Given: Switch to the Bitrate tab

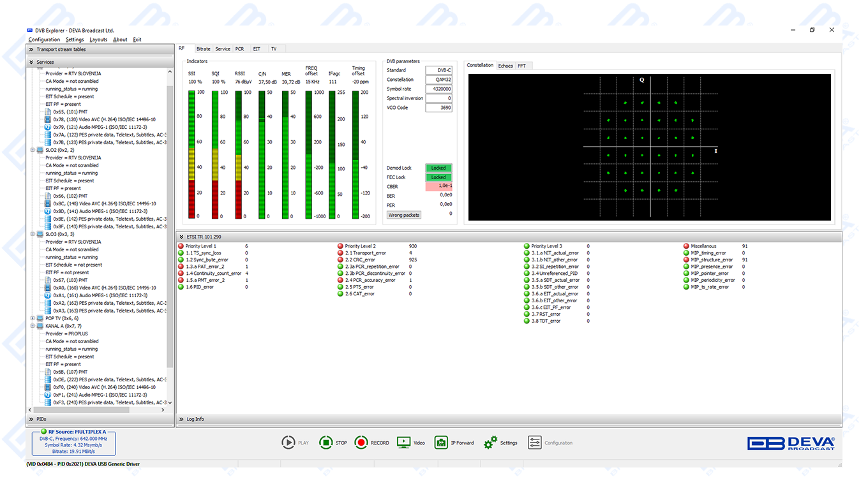Looking at the screenshot, I should (204, 49).
